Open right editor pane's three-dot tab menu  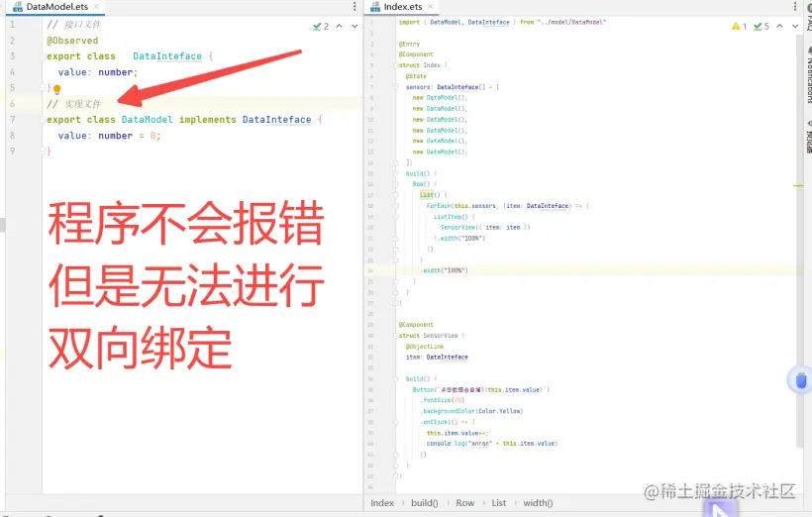coord(795,6)
